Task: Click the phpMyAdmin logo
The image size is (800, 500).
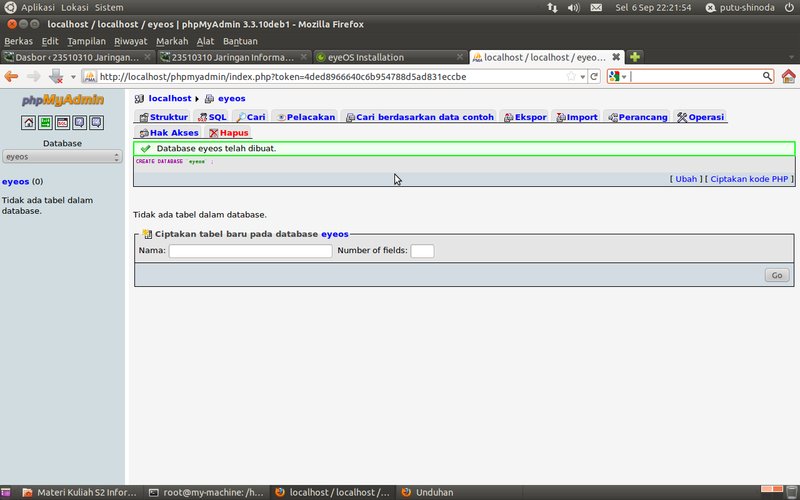Action: (x=63, y=99)
